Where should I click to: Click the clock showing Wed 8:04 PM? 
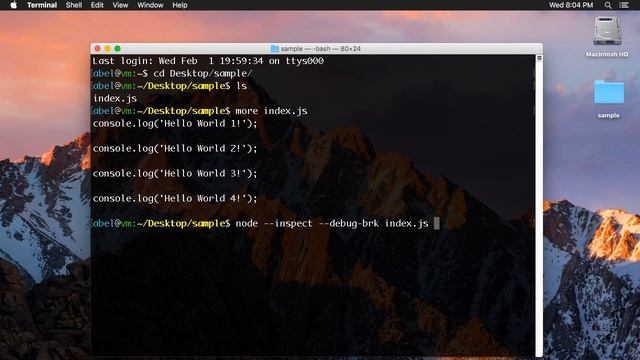click(x=571, y=5)
